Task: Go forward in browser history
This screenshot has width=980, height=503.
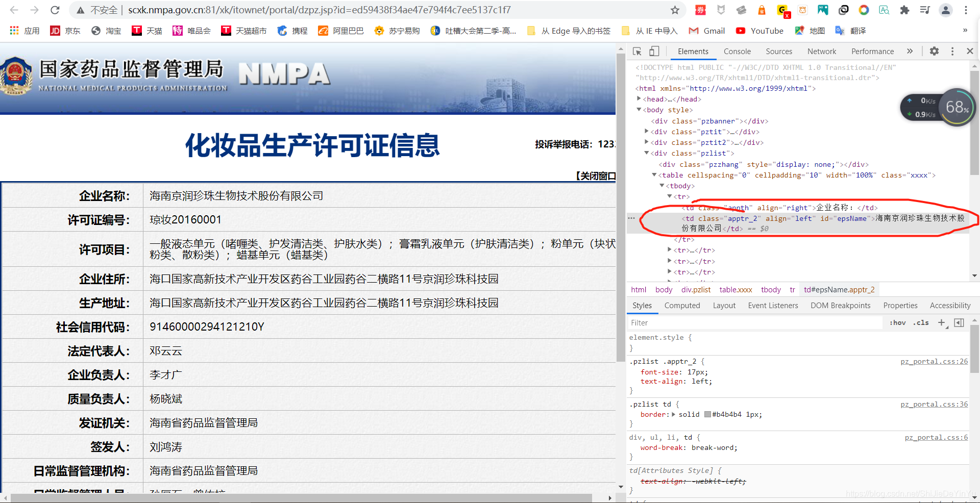Action: pyautogui.click(x=34, y=10)
